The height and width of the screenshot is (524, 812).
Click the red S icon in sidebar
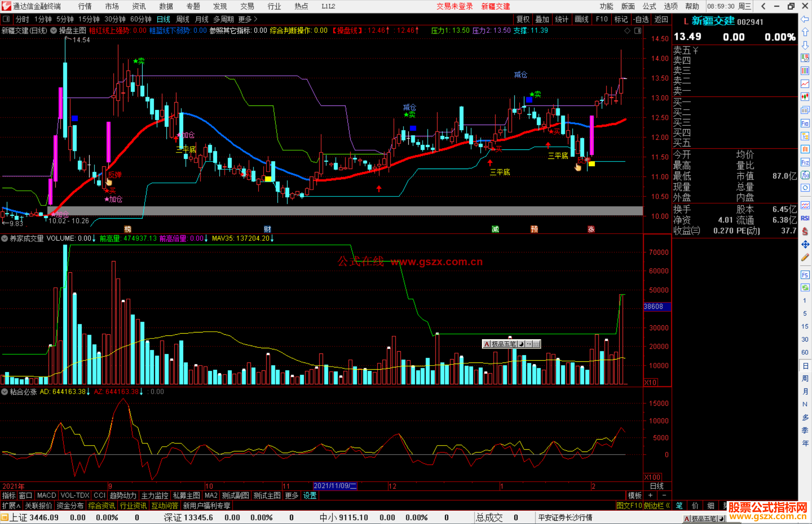805,231
